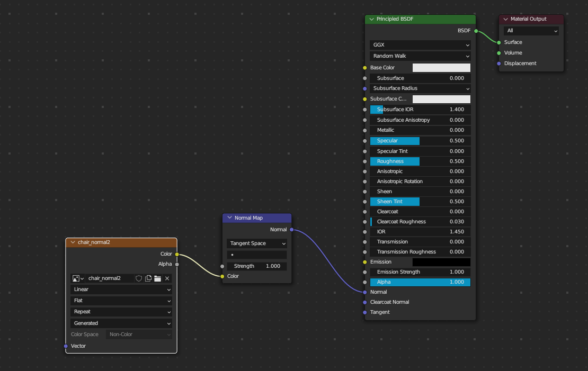Open the Generated source dropdown
Image resolution: width=588 pixels, height=371 pixels.
coord(121,323)
